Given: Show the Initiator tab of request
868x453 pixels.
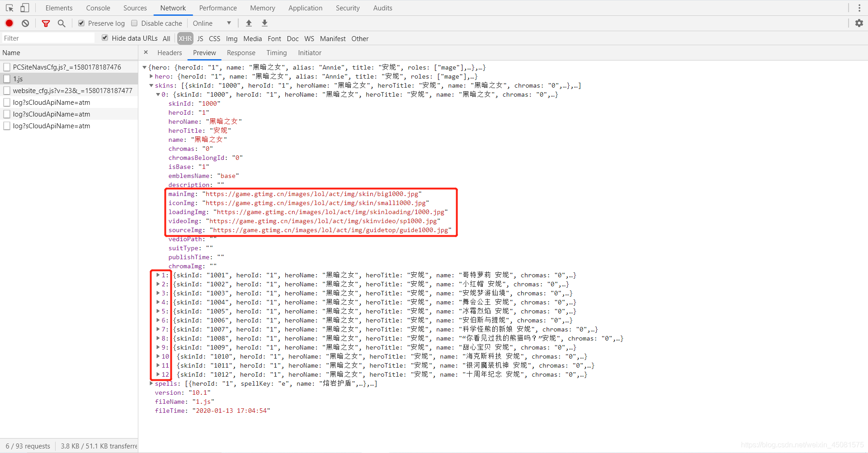Looking at the screenshot, I should 310,53.
